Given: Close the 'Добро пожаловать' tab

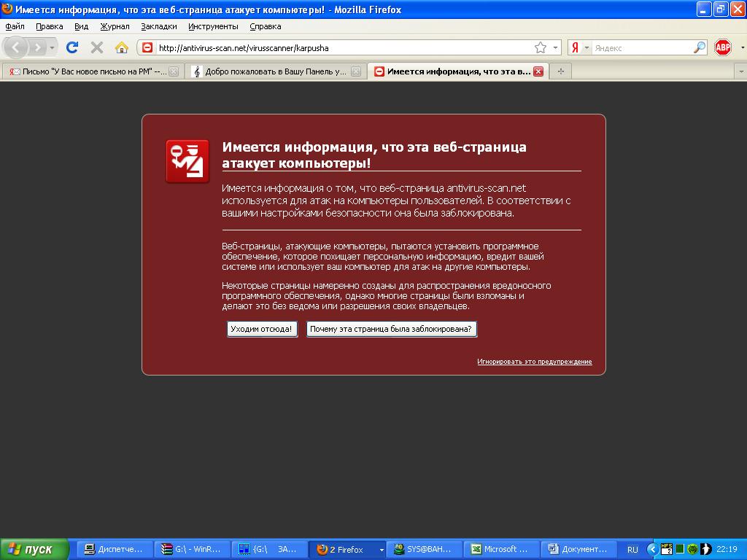Looking at the screenshot, I should tap(356, 72).
